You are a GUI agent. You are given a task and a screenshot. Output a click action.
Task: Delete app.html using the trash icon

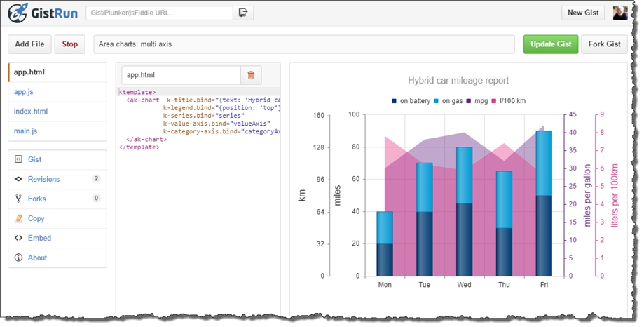251,74
